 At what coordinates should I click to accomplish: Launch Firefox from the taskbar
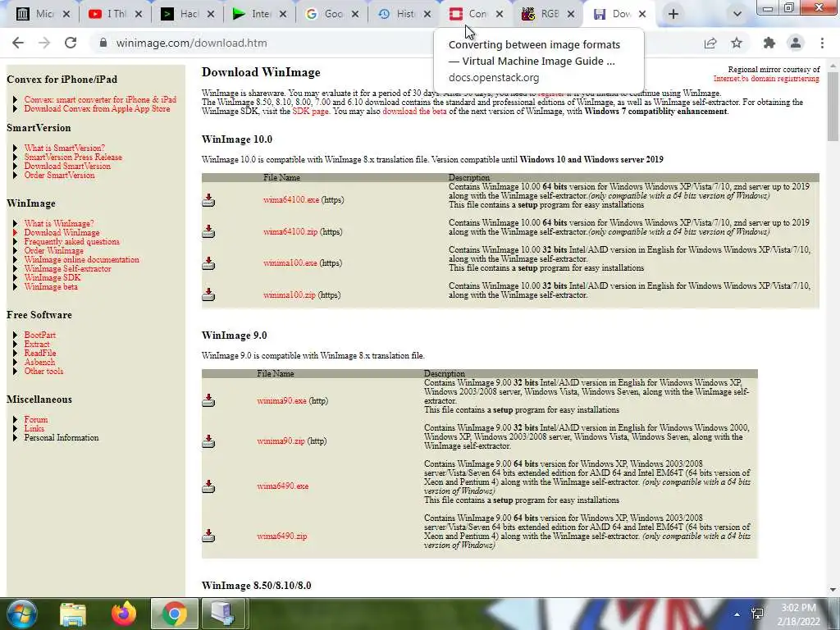click(124, 614)
